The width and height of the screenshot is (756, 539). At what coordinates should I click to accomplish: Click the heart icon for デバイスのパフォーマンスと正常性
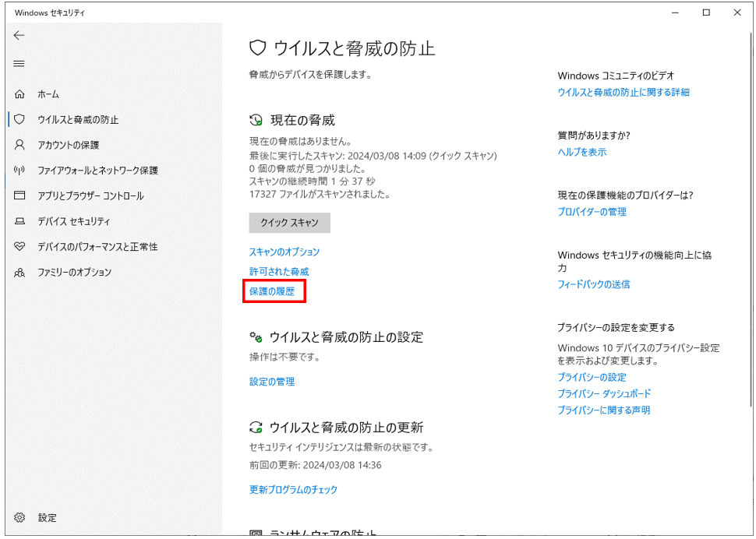[x=19, y=247]
